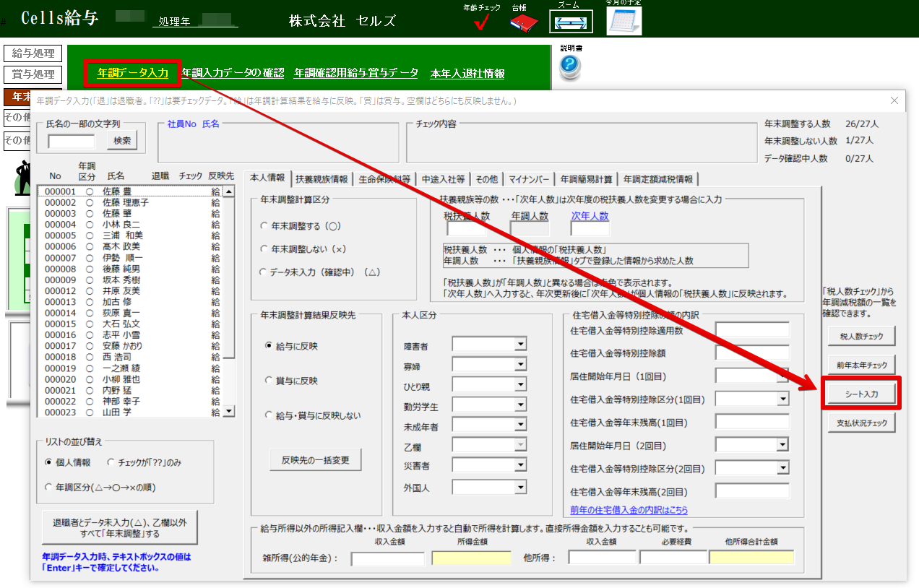Select employee 安藤 かおり in list
Screen dimensions: 919x588
[x=130, y=346]
